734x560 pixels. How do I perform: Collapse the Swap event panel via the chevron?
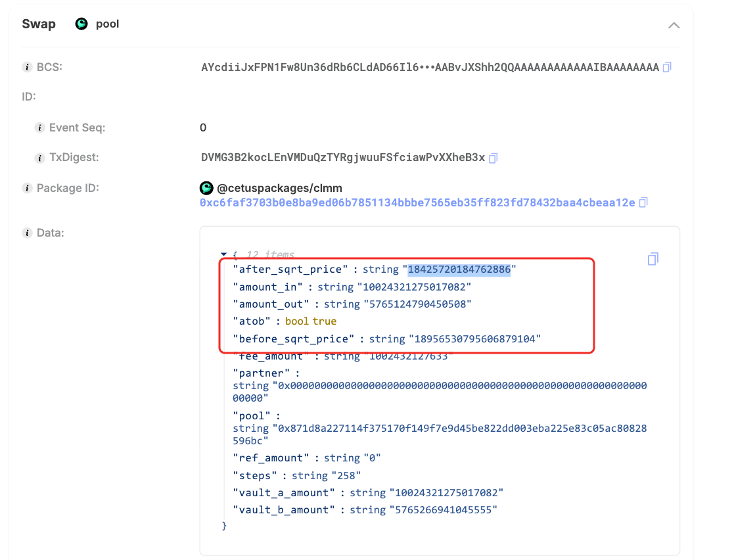(674, 25)
